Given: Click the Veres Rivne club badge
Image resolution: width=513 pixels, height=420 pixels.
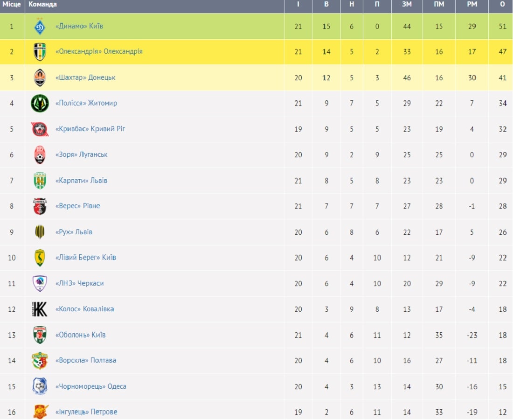Looking at the screenshot, I should (x=40, y=206).
